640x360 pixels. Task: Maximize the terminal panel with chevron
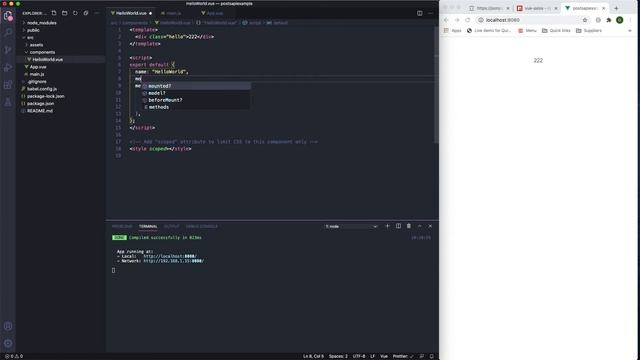pyautogui.click(x=420, y=226)
